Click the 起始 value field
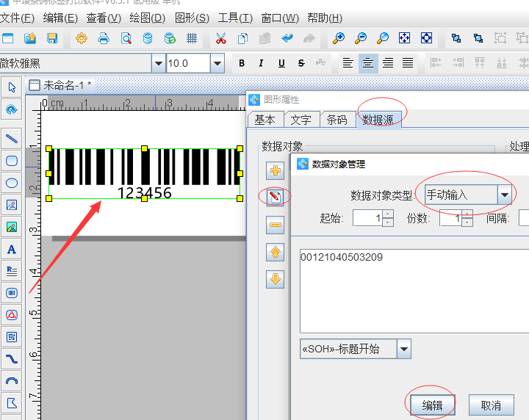529x420 pixels. pos(368,218)
